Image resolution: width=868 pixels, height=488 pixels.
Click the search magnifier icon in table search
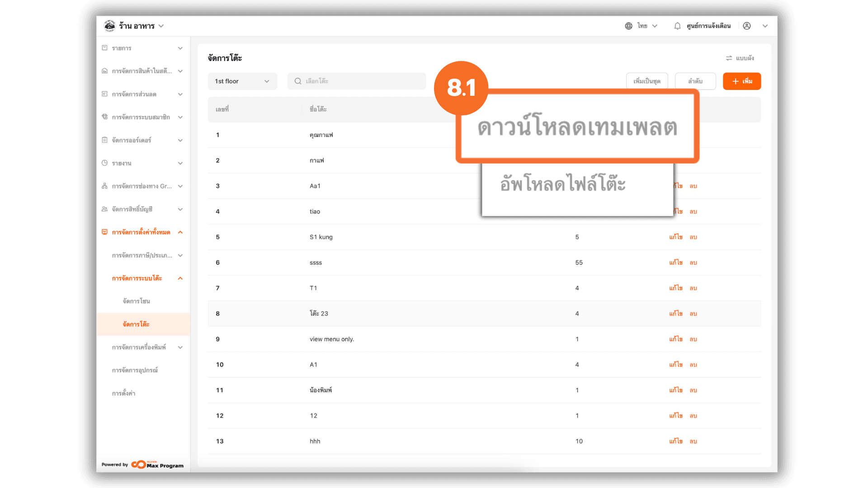click(298, 81)
